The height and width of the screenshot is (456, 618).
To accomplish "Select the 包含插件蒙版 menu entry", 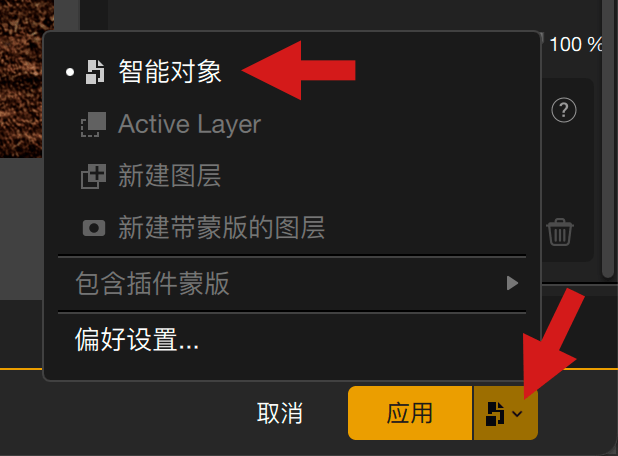I will [x=292, y=283].
